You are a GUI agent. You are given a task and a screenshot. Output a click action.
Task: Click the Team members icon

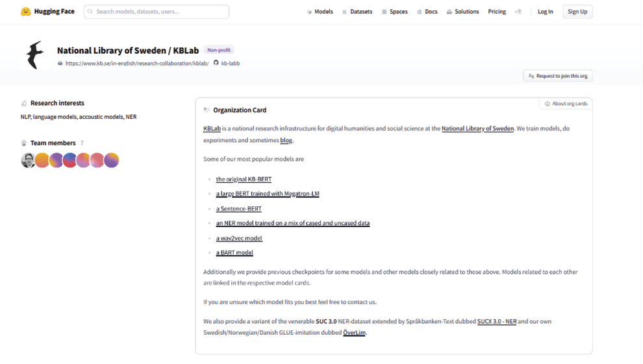point(24,143)
